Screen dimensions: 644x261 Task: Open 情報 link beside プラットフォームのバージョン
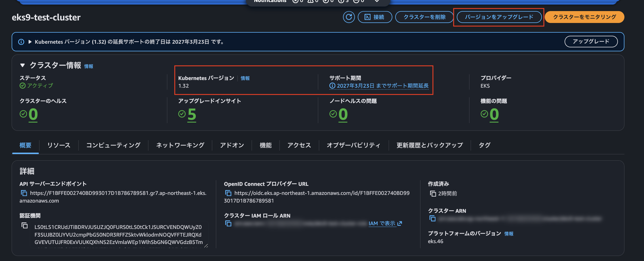[509, 234]
